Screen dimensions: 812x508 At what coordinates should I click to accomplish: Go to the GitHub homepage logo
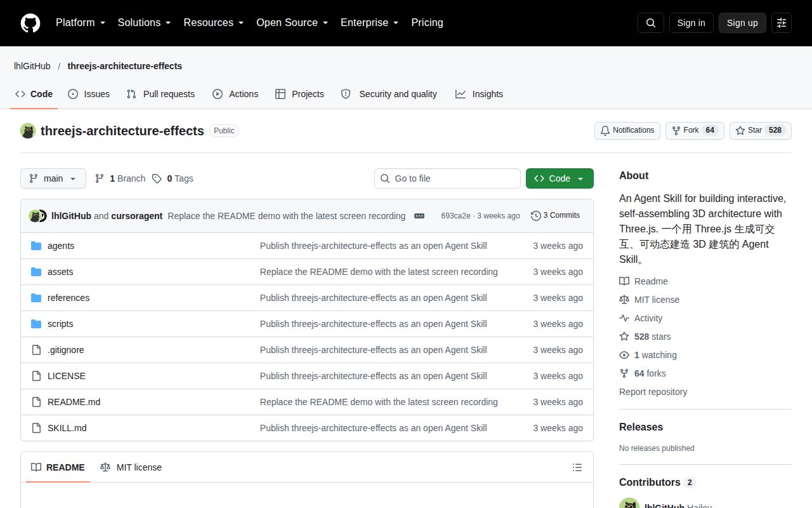[x=30, y=23]
